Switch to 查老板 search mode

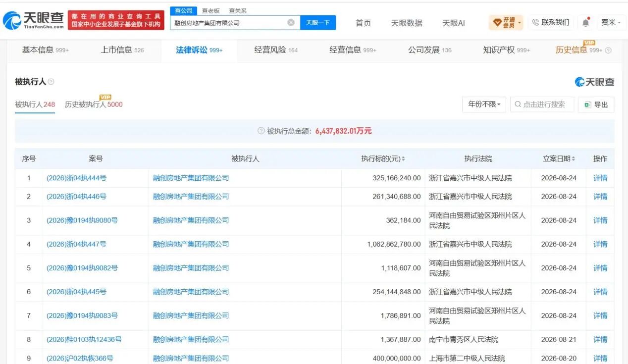210,10
